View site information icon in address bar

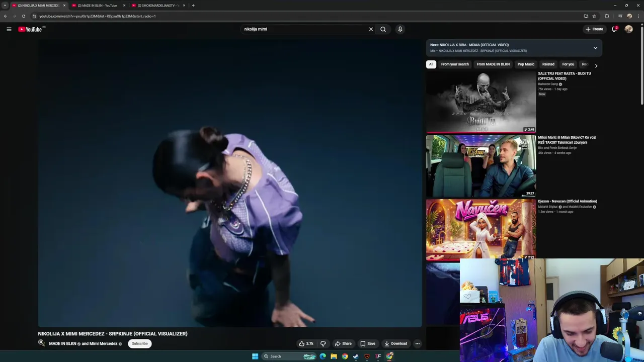coord(34,16)
